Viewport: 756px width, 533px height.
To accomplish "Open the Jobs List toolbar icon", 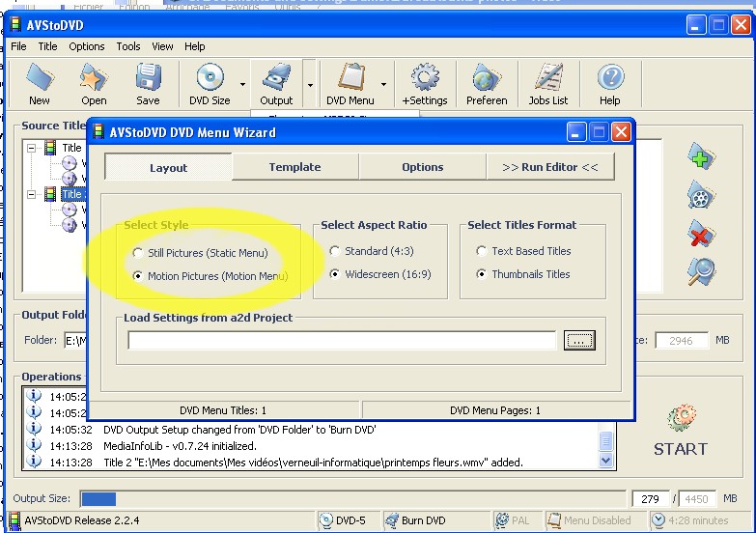I will (x=548, y=83).
